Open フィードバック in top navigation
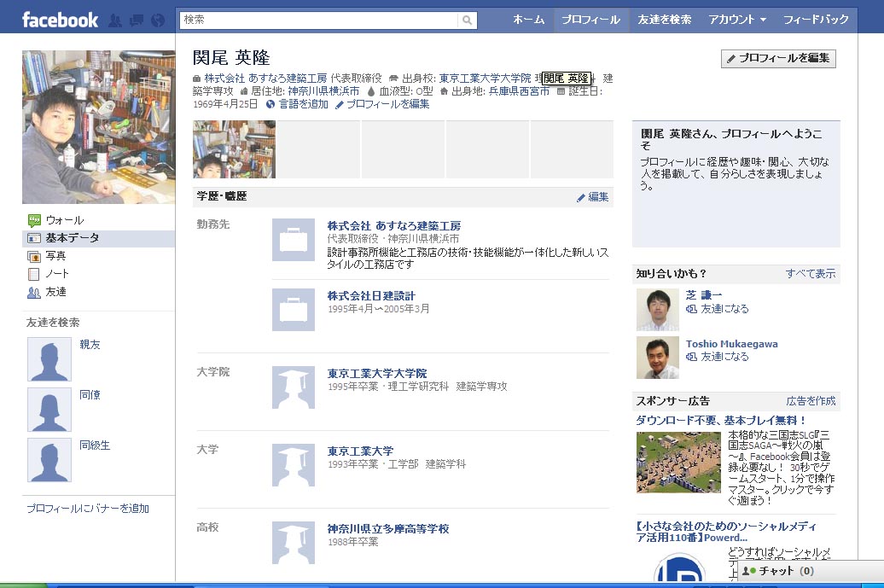 [x=816, y=20]
